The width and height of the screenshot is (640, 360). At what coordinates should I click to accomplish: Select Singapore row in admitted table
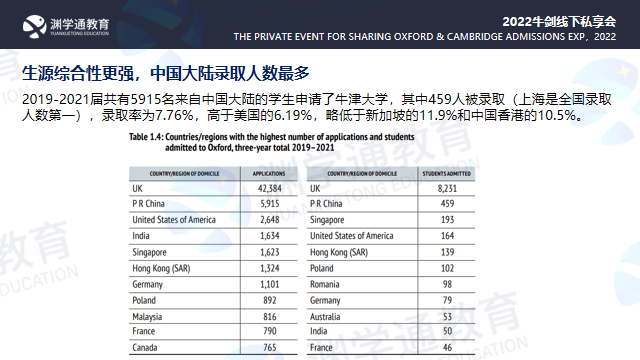pos(391,220)
